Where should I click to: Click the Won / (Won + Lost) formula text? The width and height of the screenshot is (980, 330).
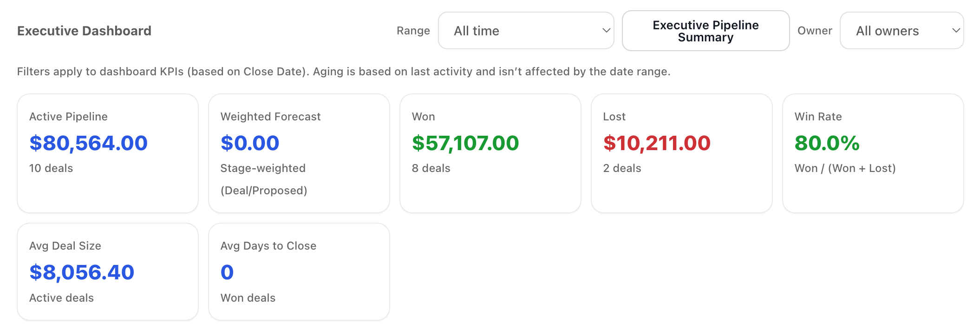tap(845, 168)
